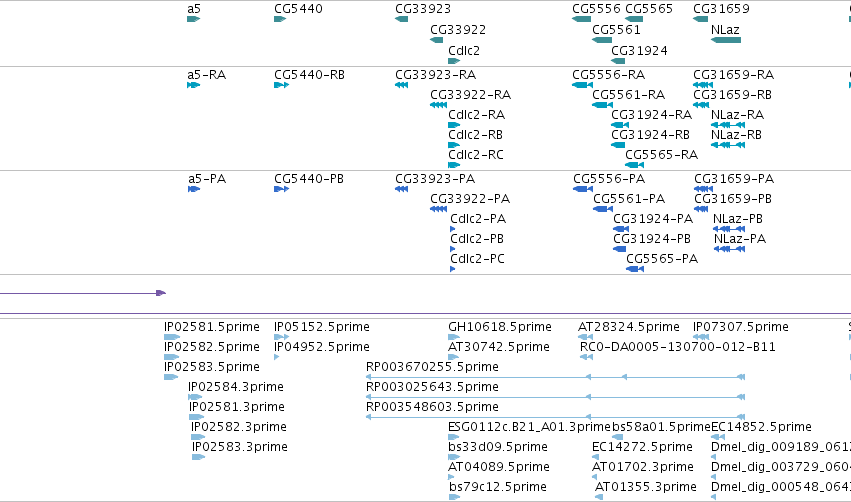Select the bs79c12.5prime label
The height and width of the screenshot is (502, 851).
click(x=498, y=487)
